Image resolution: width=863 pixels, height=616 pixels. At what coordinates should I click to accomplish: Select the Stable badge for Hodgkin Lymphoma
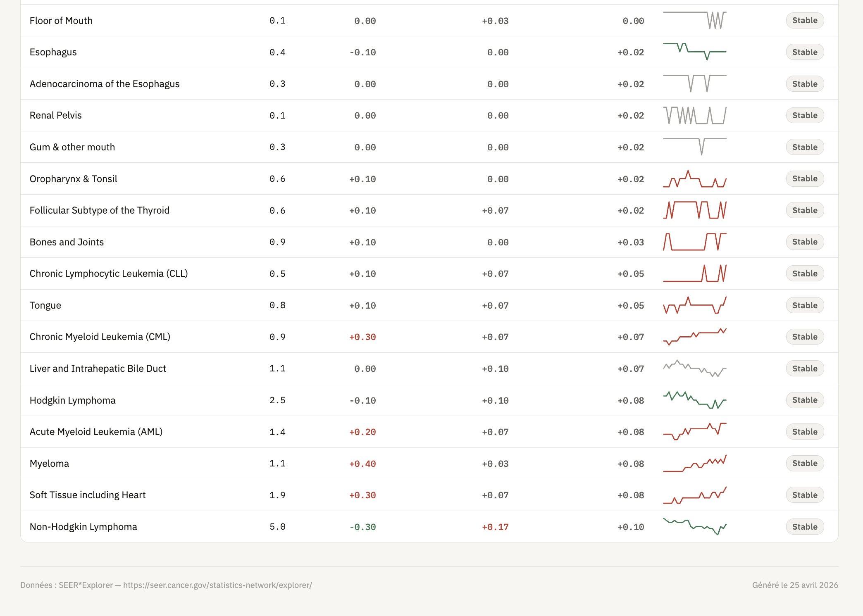coord(805,400)
